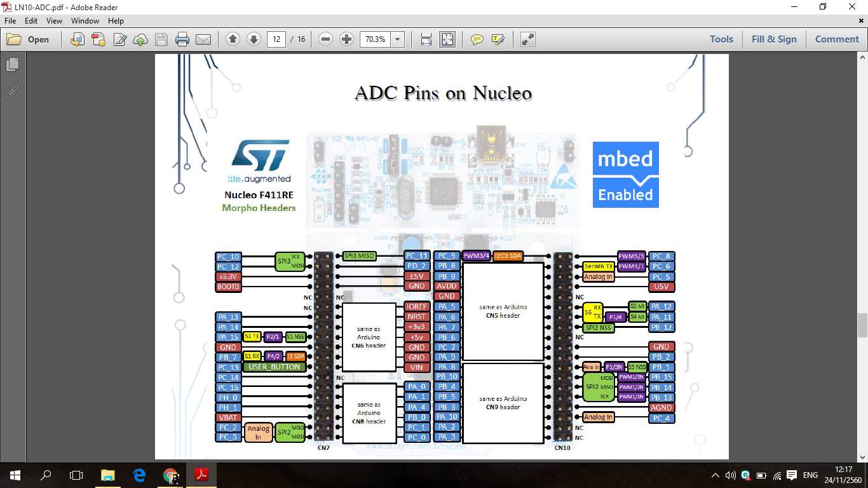Viewport: 868px width, 488px height.
Task: Click the mbed Enabled logo
Action: 625,175
